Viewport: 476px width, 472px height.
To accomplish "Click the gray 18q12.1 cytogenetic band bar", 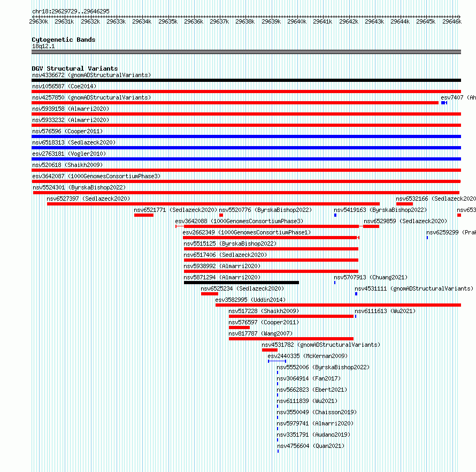I will [x=246, y=52].
